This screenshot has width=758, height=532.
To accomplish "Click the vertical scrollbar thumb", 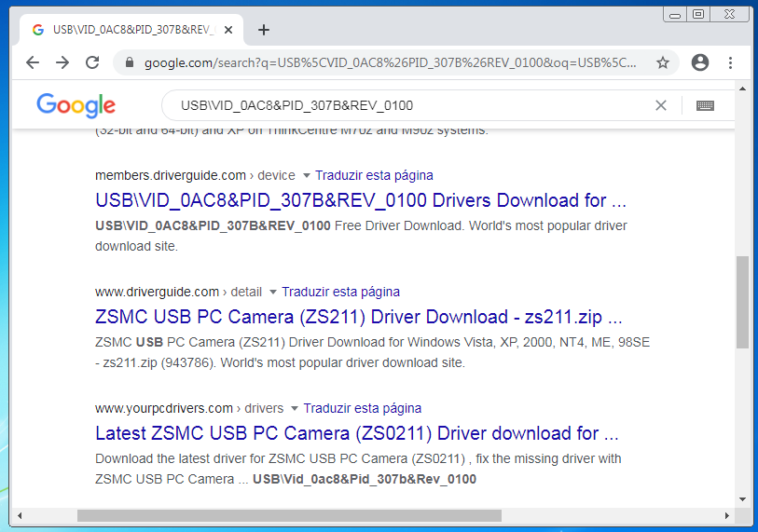I will click(x=742, y=302).
